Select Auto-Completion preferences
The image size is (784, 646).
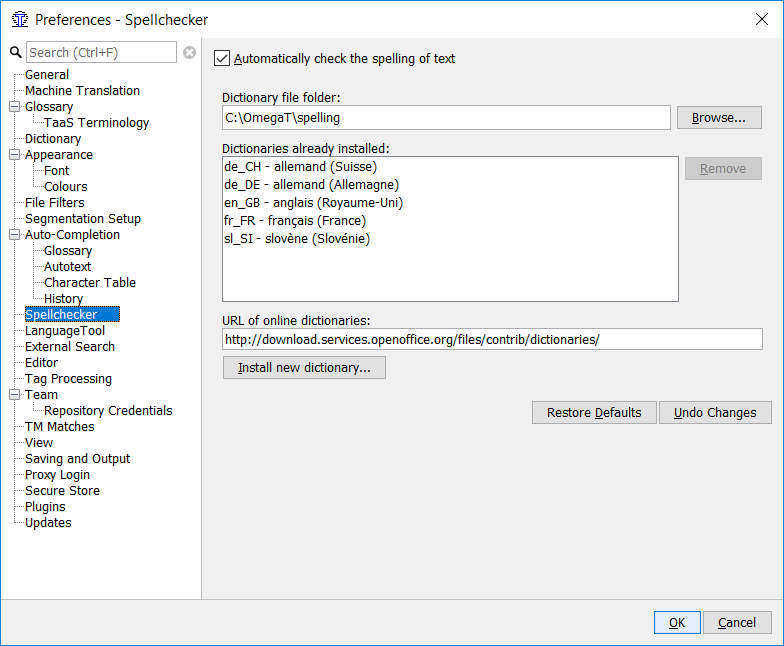coord(72,234)
